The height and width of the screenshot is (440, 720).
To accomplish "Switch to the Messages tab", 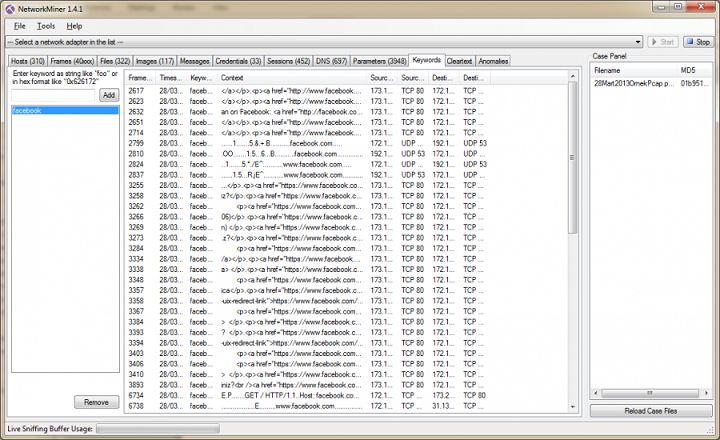I will [195, 61].
